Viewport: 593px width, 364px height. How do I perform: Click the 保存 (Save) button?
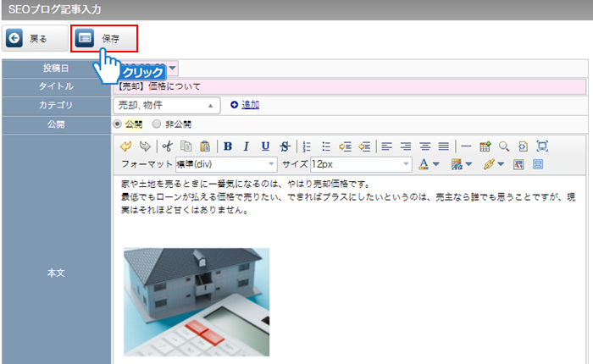[x=103, y=39]
